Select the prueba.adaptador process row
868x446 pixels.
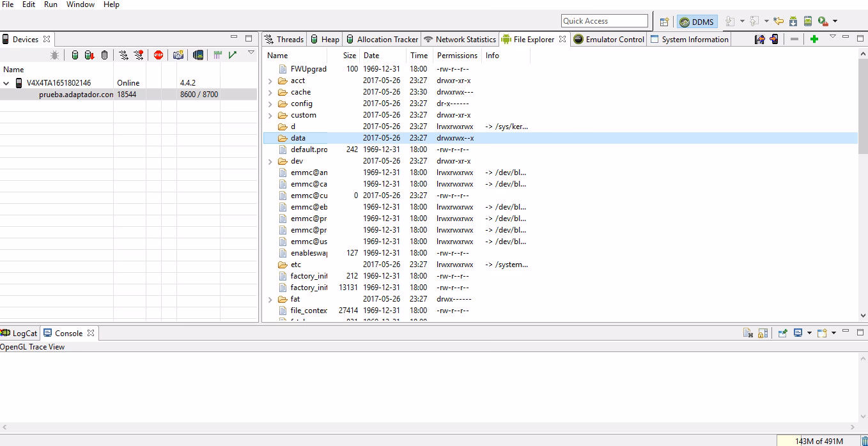pyautogui.click(x=128, y=95)
